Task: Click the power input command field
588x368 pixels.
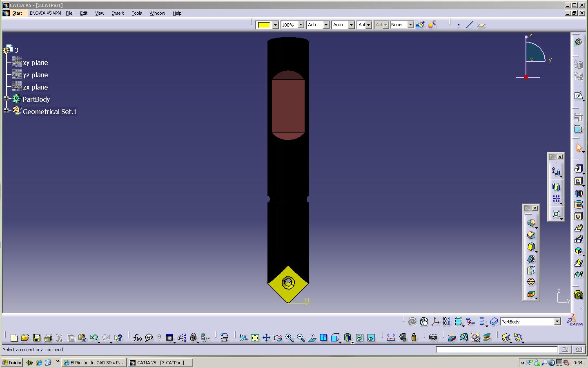Action: (x=497, y=350)
